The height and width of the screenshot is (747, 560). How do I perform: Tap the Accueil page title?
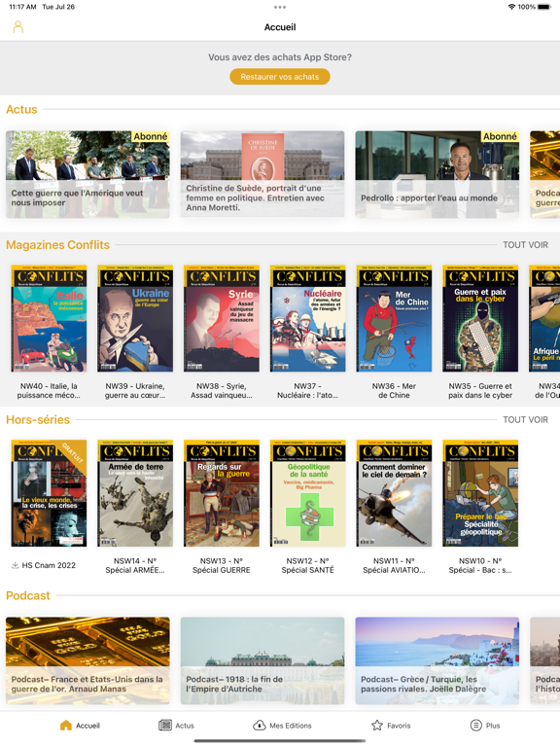tap(280, 27)
